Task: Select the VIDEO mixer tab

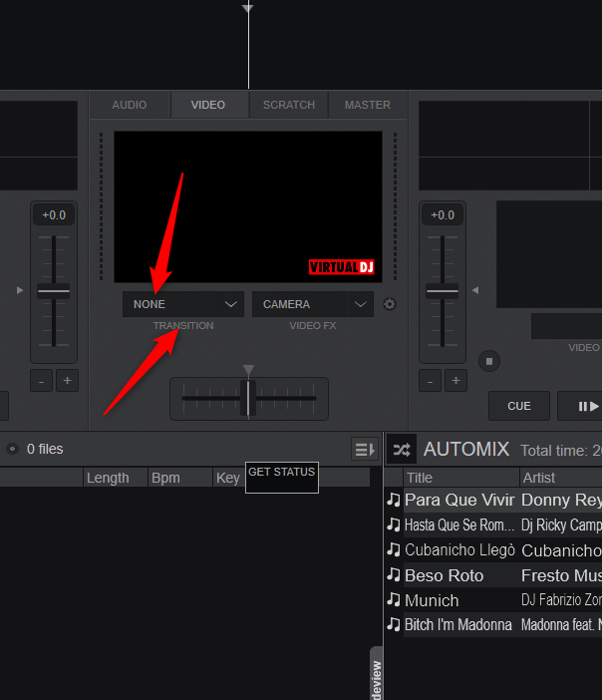Action: click(208, 105)
